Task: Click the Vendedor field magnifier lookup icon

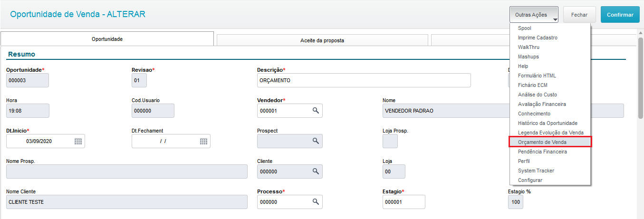Action: click(x=315, y=111)
